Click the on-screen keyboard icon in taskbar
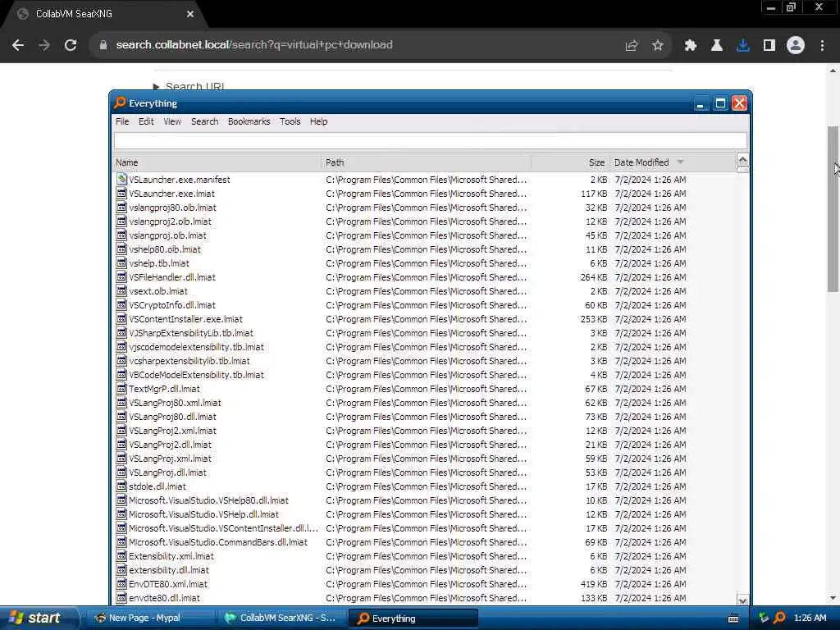The width and height of the screenshot is (840, 630). point(733,619)
